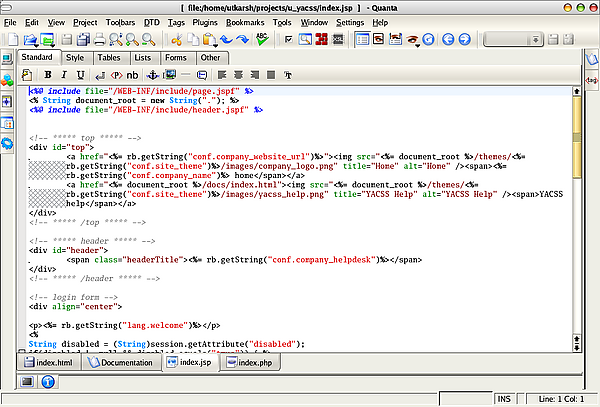Viewport: 600px width, 407px height.
Task: Open the Documentation tab
Action: [x=125, y=362]
